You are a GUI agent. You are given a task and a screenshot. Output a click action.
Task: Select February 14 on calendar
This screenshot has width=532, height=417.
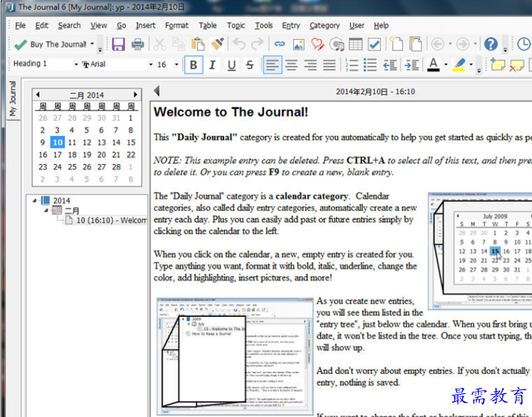116,142
